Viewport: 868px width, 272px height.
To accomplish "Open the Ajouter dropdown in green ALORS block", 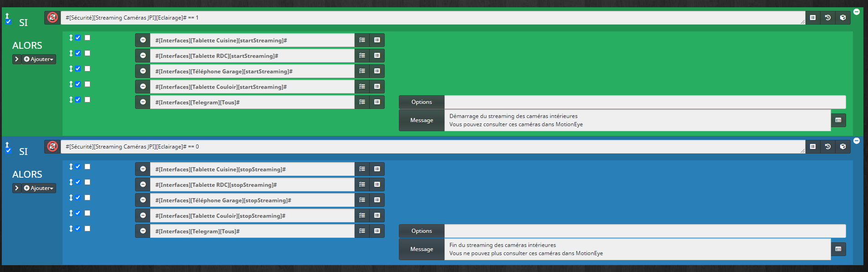I will tap(39, 59).
